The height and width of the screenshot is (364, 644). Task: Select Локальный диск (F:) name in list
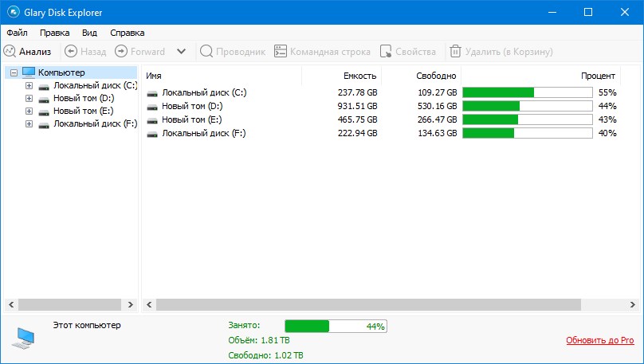click(204, 133)
